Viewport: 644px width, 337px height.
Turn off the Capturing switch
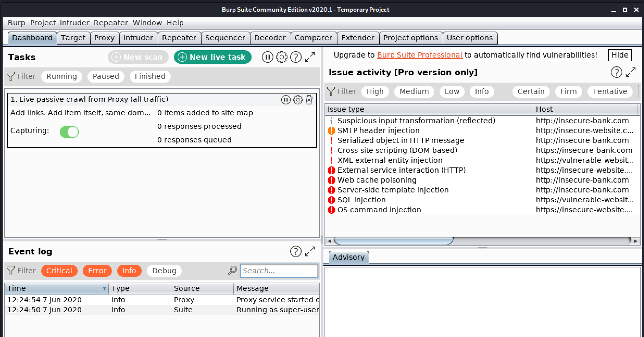(69, 132)
